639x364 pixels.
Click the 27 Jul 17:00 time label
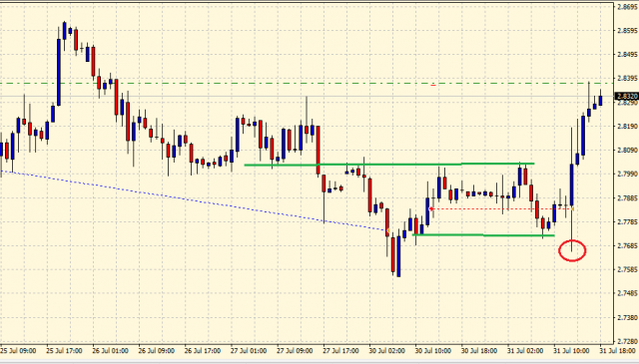(340, 351)
